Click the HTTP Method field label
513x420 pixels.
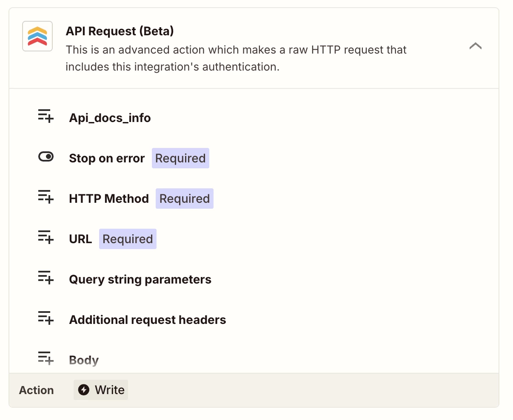tap(109, 199)
